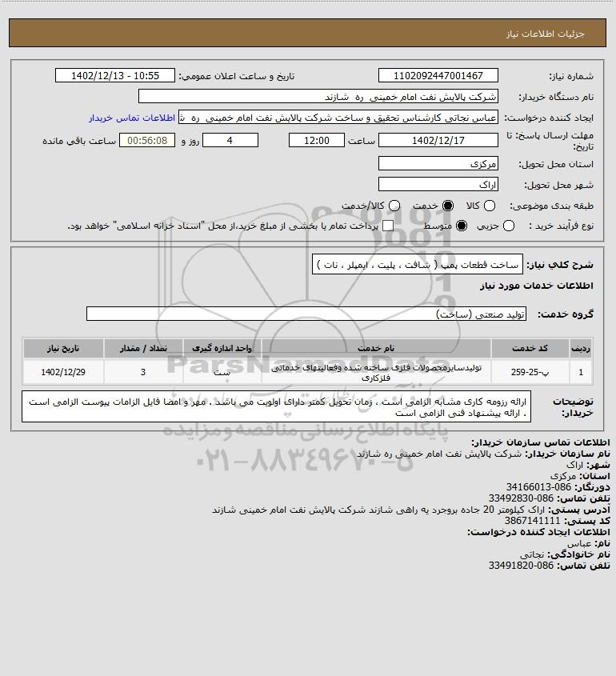Click the buyer organization name field
Screen dimensions: 616x676
(x=318, y=97)
